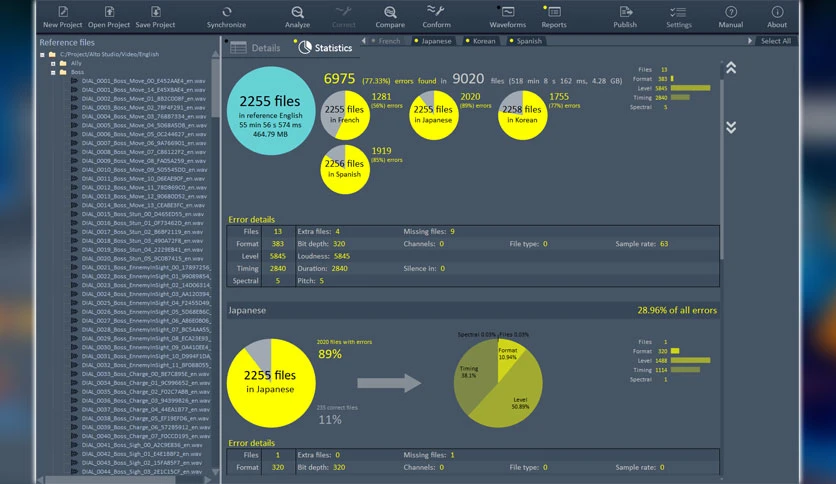Image resolution: width=836 pixels, height=484 pixels.
Task: Click flag icon beside DIAL_0010_Boss_Move_09 file
Action: [x=75, y=170]
